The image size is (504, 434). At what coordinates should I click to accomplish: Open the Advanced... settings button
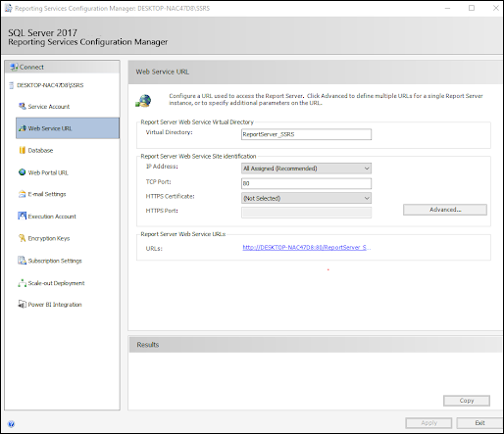[x=445, y=210]
